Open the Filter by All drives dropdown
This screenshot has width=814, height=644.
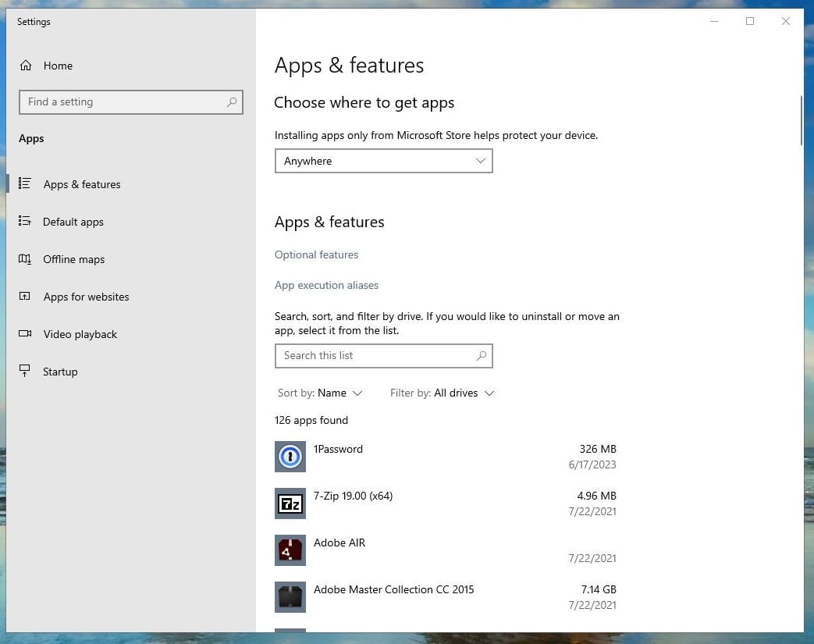point(442,393)
